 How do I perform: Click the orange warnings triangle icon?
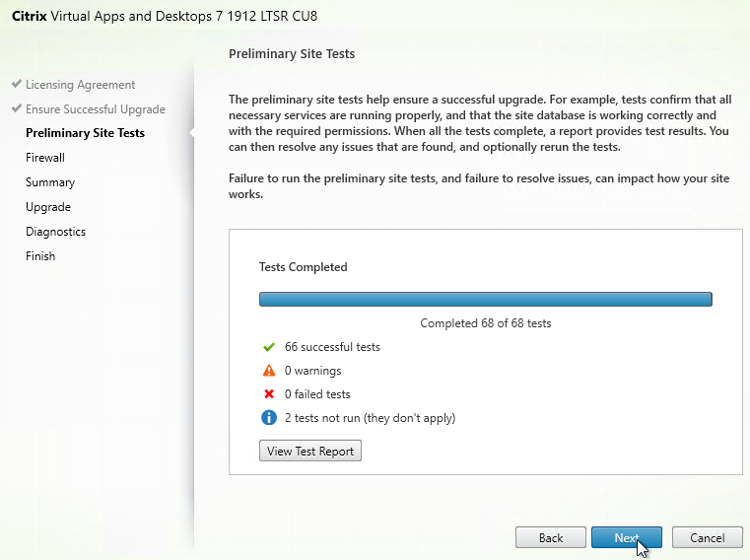tap(268, 371)
